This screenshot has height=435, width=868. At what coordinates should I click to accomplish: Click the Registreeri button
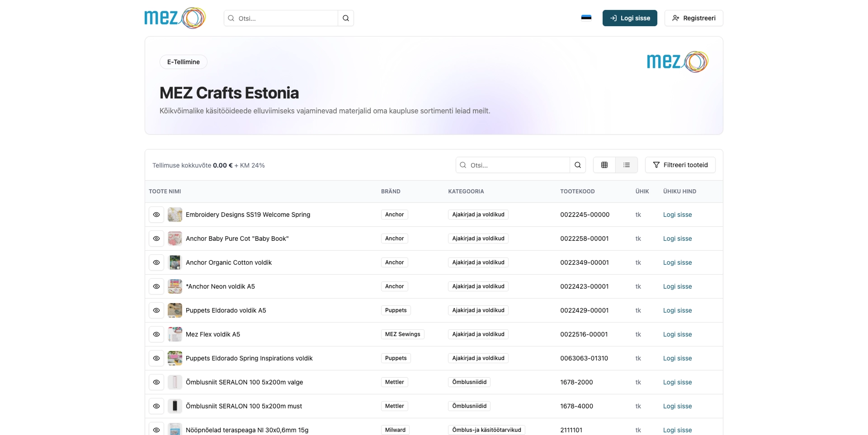[x=693, y=18]
